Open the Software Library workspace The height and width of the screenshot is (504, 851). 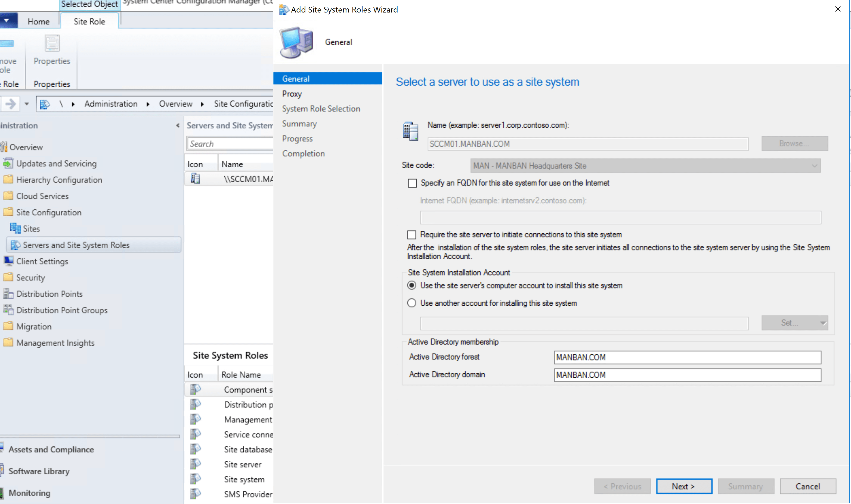[39, 471]
